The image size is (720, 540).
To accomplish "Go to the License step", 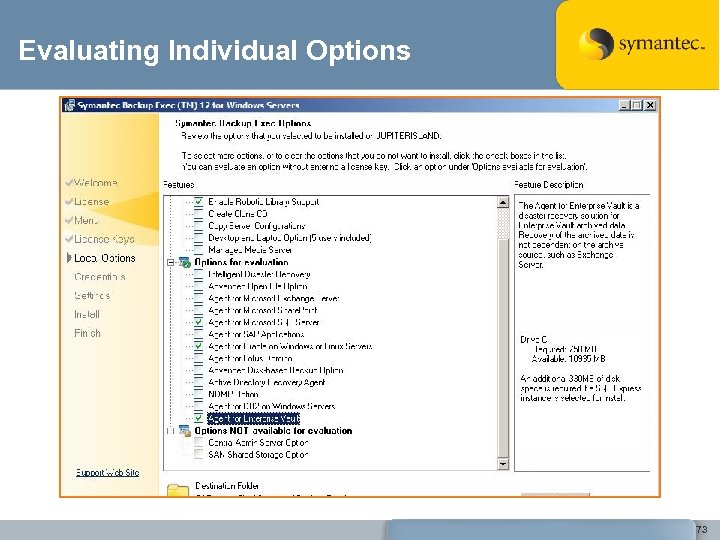I will click(91, 202).
